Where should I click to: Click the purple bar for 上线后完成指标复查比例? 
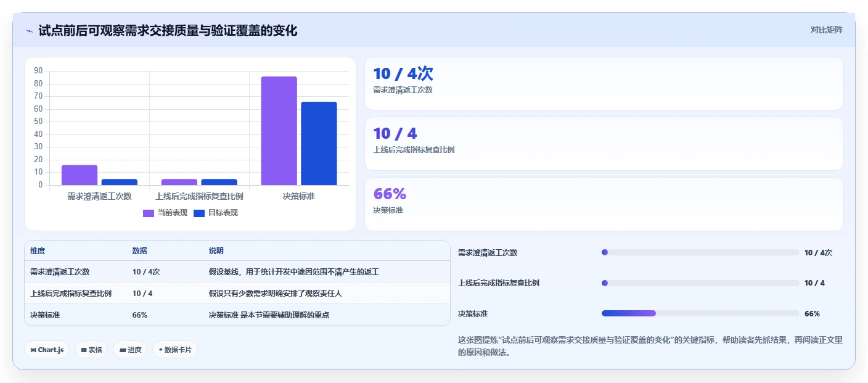pyautogui.click(x=179, y=182)
